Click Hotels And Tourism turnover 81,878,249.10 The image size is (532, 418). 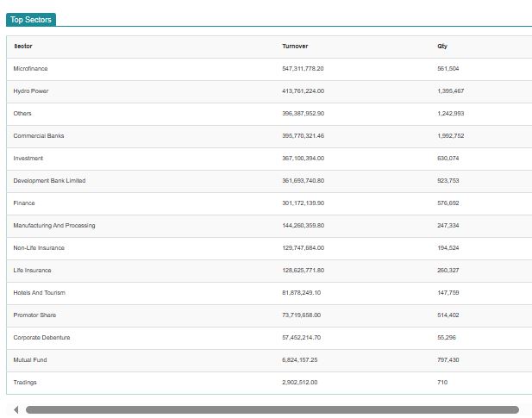pos(301,292)
